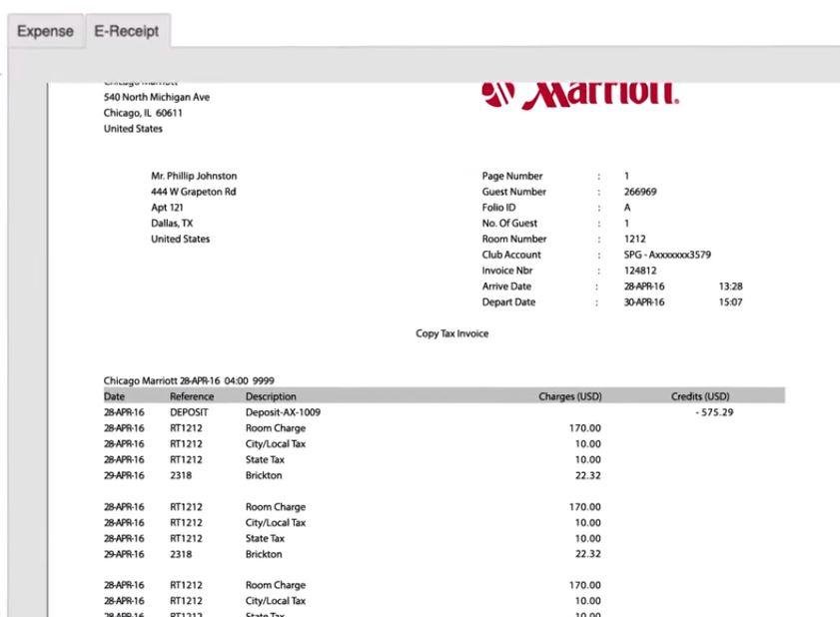Click the DEPOSIT reference cell
This screenshot has width=840, height=617.
click(189, 412)
